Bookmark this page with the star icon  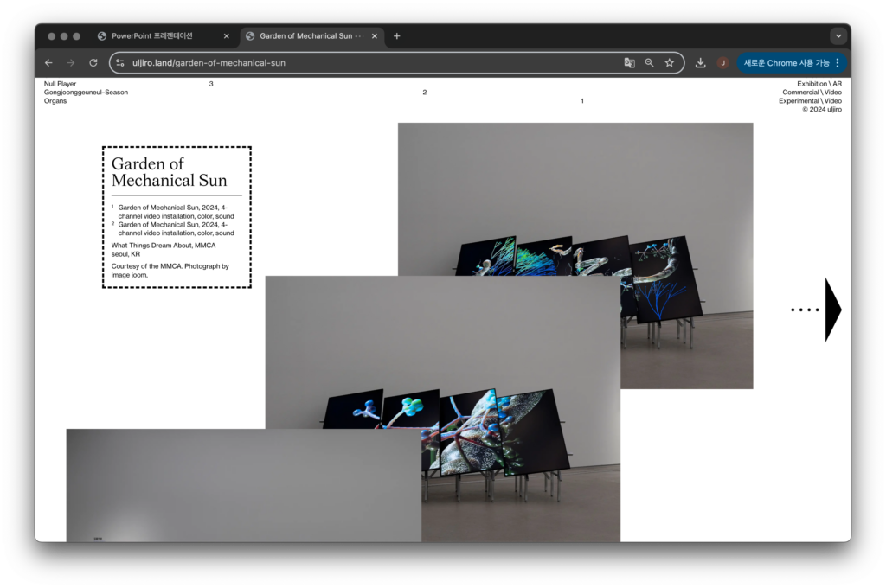pyautogui.click(x=670, y=63)
